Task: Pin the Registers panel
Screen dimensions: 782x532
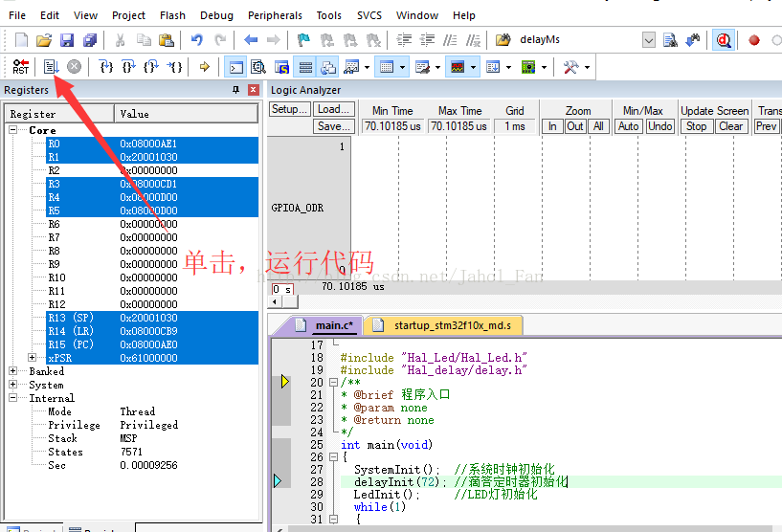Action: [235, 90]
